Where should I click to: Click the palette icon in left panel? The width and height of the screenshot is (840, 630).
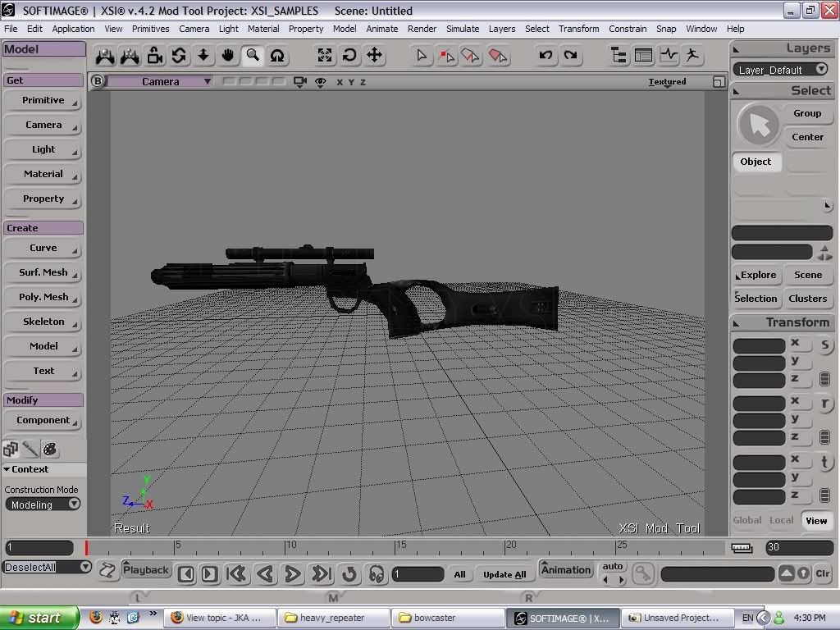[x=50, y=449]
